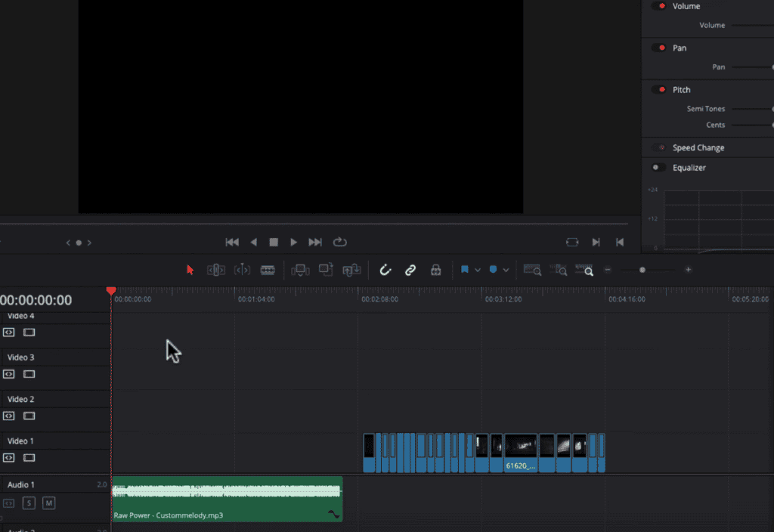Jump to the last frame

[315, 243]
